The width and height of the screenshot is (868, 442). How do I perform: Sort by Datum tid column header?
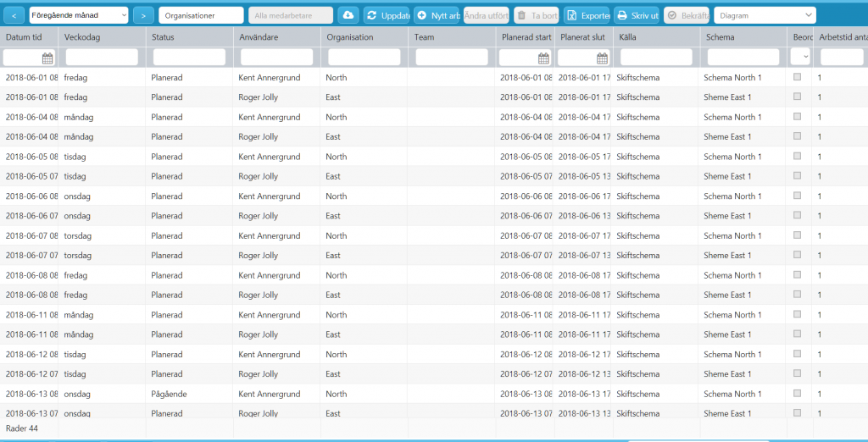[23, 37]
